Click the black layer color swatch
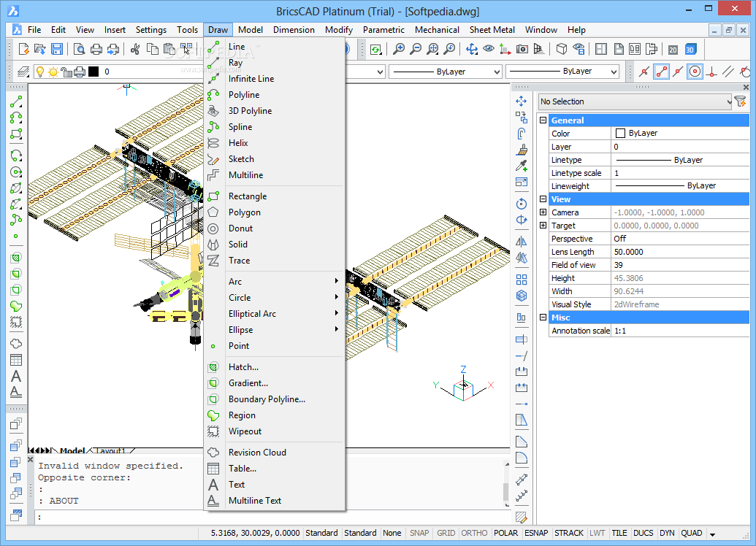The image size is (756, 546). point(93,72)
